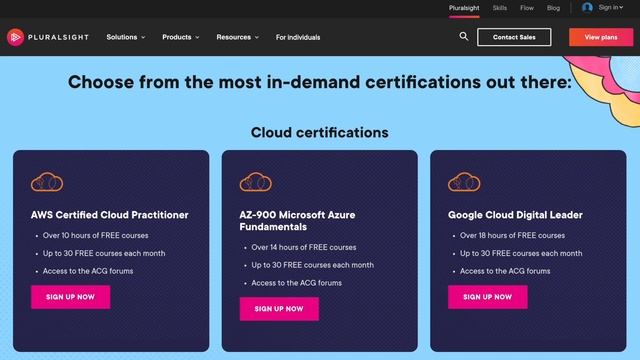Image resolution: width=640 pixels, height=360 pixels.
Task: Click 'Access to the ACG forums' on Azure card
Action: pos(296,283)
